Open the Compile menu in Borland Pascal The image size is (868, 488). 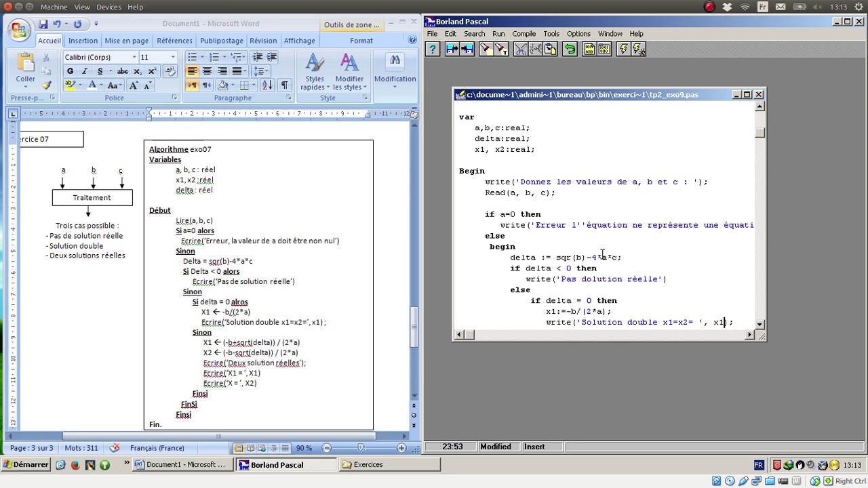[524, 33]
